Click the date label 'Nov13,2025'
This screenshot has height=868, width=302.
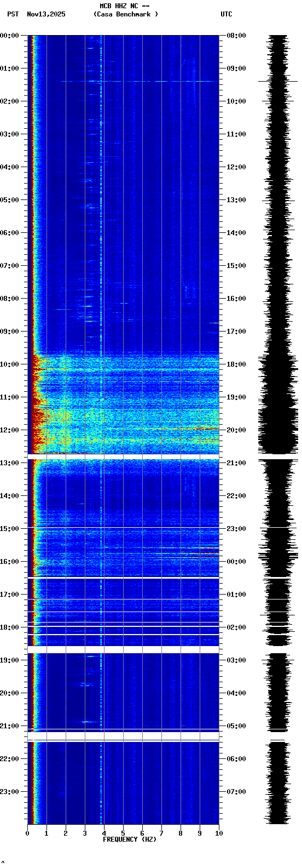click(46, 14)
